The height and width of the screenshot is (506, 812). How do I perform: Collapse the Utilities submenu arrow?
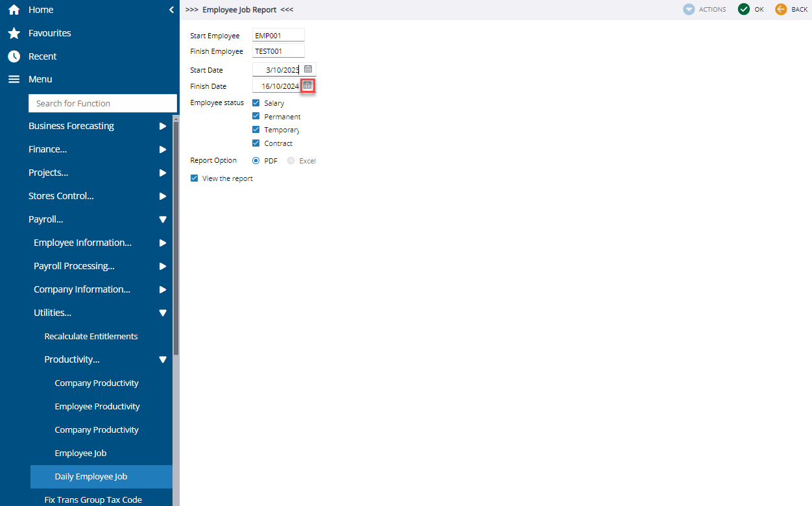(163, 313)
